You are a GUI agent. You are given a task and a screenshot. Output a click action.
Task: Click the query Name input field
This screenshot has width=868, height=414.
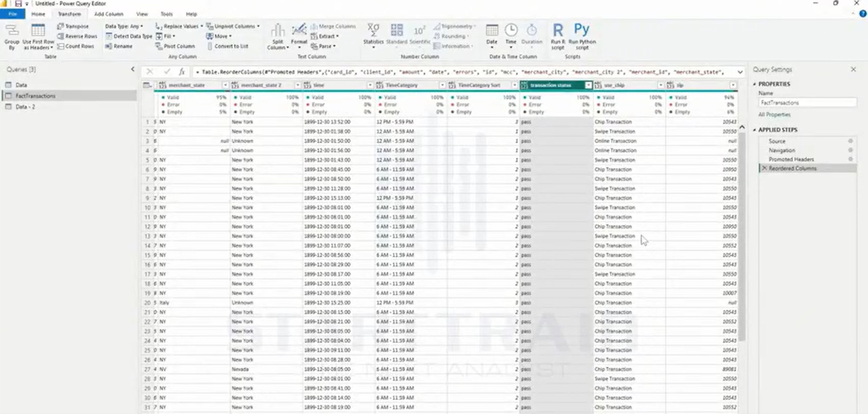(807, 103)
